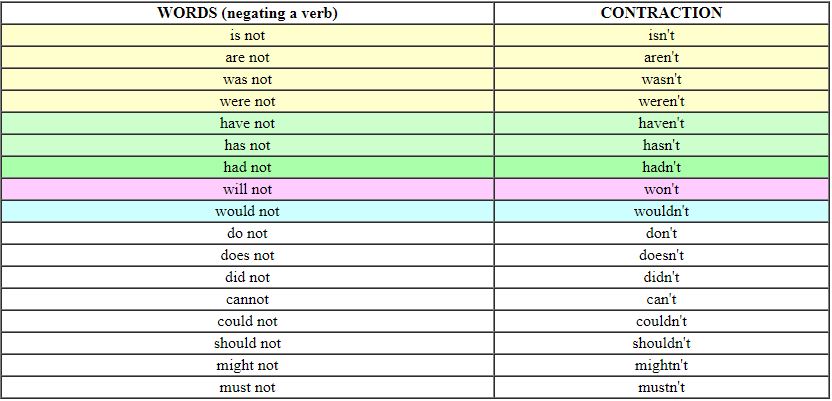Screen dimensions: 832x401
Task: Click the "won't" contraction cell
Action: click(x=661, y=189)
